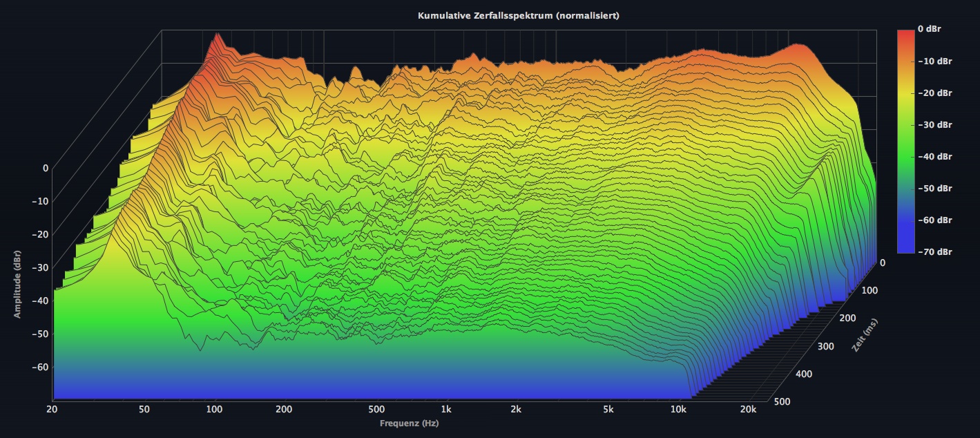980x438 pixels.
Task: Select the 5k frequency axis tick label
Action: 608,409
